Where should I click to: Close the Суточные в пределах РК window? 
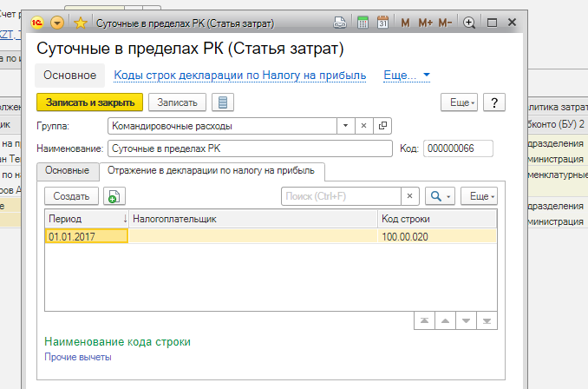tap(512, 23)
